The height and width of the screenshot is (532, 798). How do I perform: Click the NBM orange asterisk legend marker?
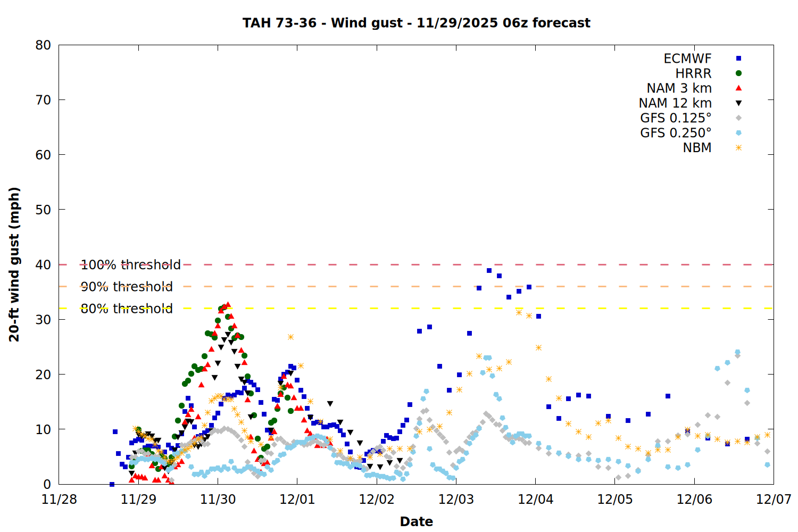click(x=738, y=148)
